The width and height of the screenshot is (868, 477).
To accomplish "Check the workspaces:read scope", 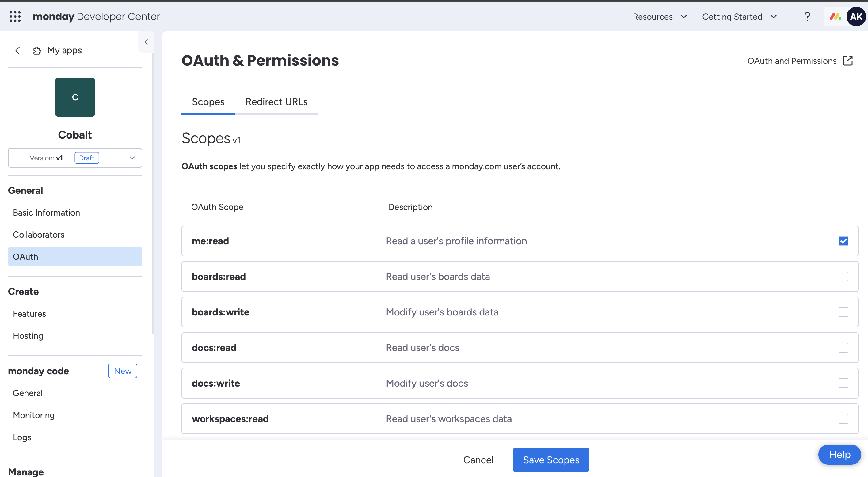I will tap(843, 419).
